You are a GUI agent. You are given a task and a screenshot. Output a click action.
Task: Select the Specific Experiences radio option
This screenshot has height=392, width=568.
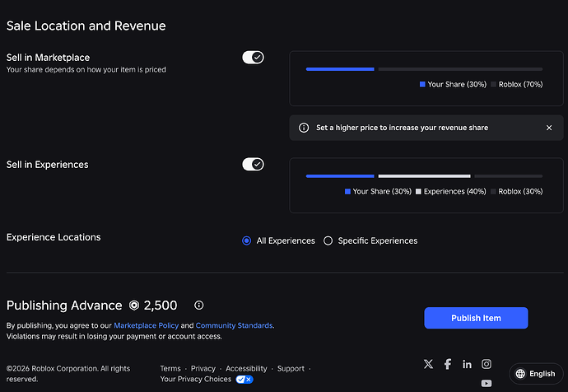pyautogui.click(x=328, y=240)
